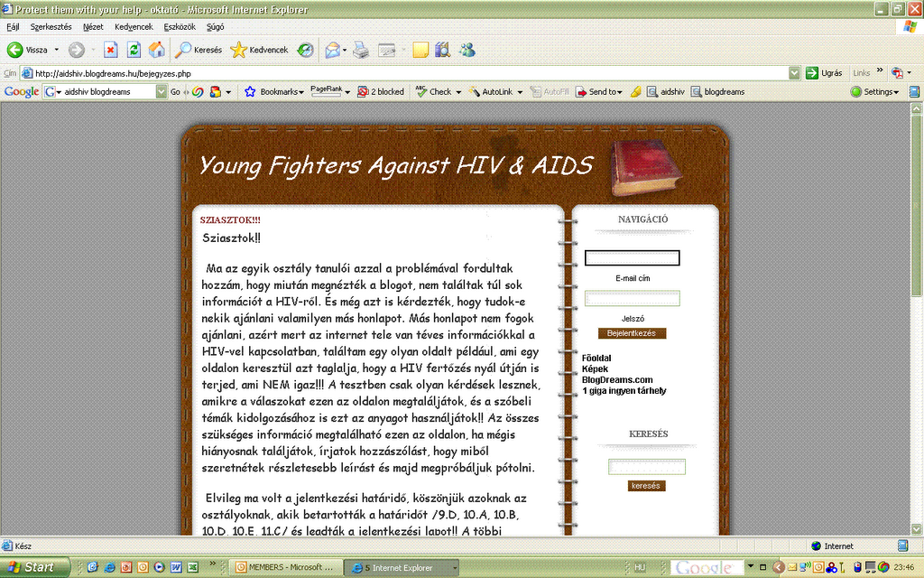Go back with the Vissza button
Image resolution: width=924 pixels, height=578 pixels.
tap(27, 51)
